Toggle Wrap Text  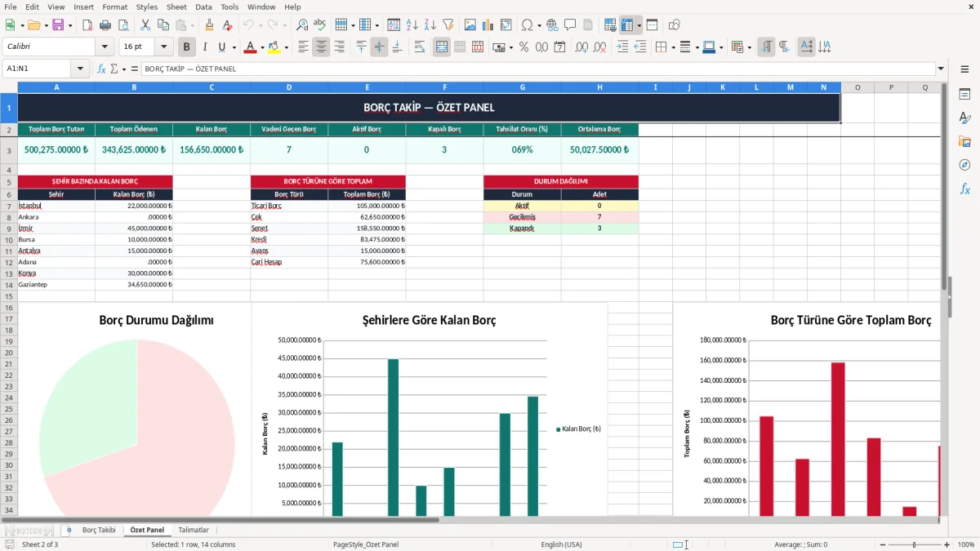click(420, 47)
